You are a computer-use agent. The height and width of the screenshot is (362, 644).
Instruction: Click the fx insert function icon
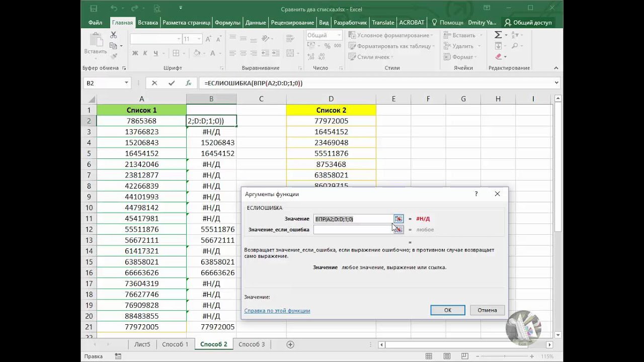[189, 83]
